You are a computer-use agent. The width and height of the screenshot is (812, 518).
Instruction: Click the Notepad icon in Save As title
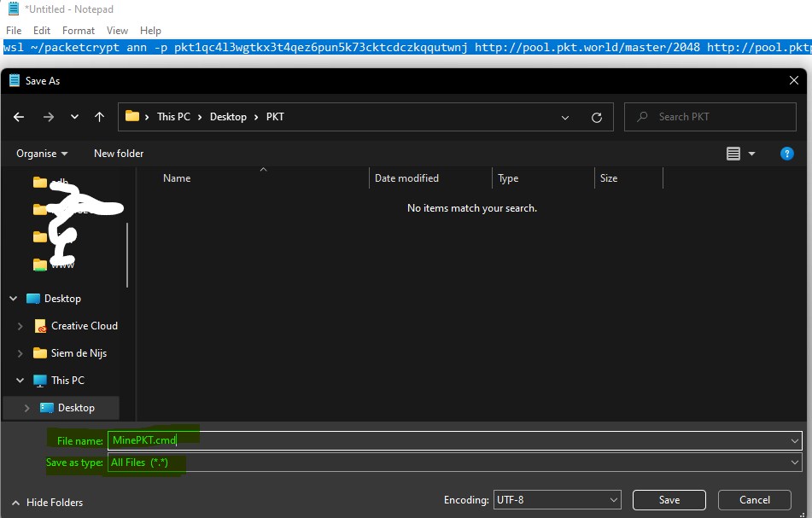pyautogui.click(x=15, y=81)
